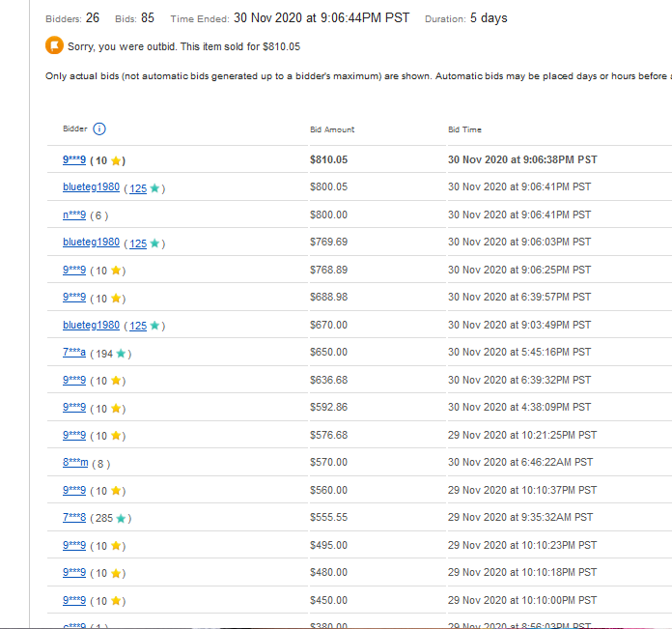Click the yellow star in the $810.05 row

[116, 160]
